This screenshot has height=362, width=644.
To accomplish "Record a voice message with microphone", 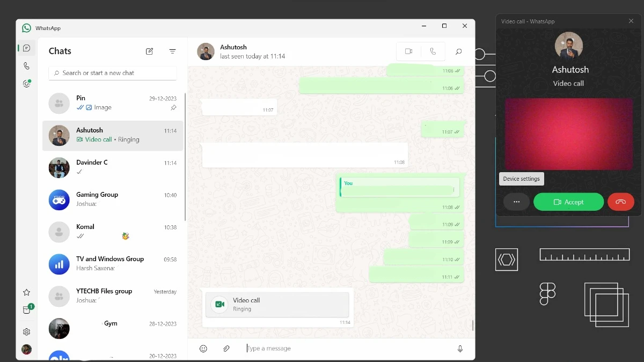I will coord(460,349).
